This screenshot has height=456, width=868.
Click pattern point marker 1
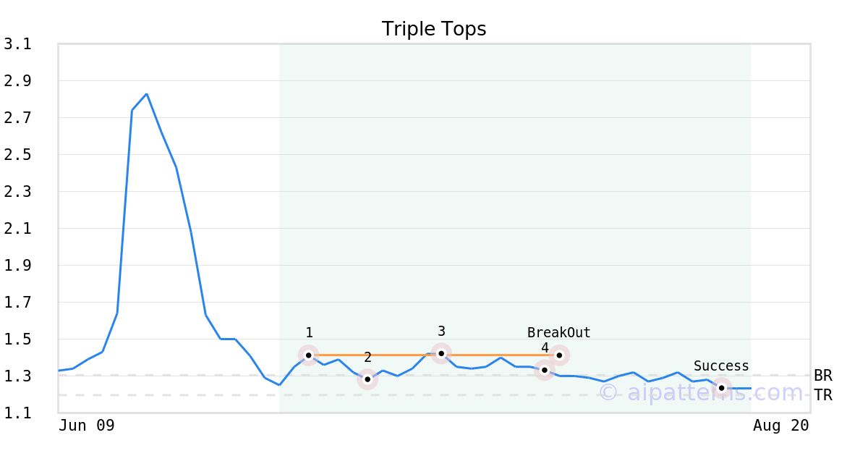tap(309, 355)
